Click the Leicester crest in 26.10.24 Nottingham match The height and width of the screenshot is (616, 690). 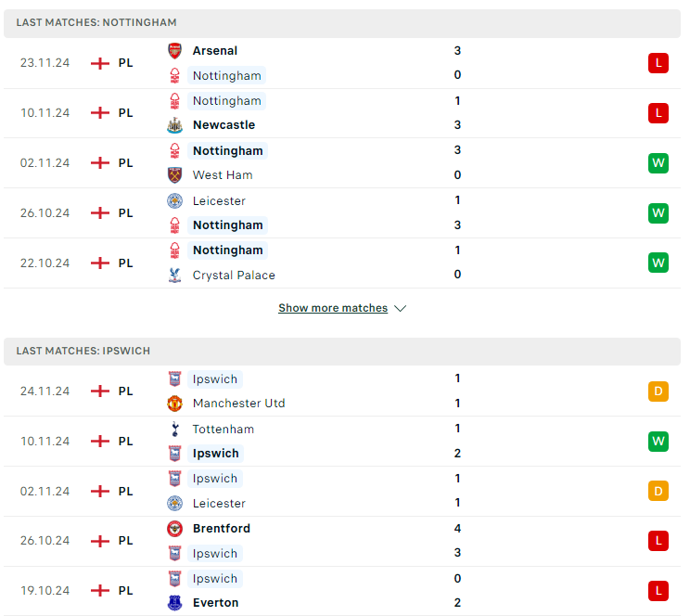(x=174, y=201)
